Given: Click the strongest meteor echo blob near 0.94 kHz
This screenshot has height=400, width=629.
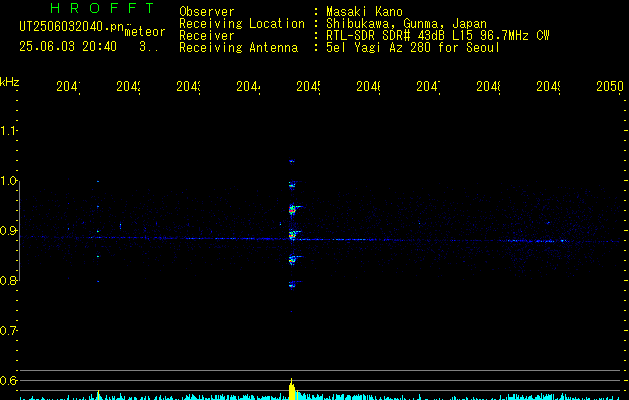Looking at the screenshot, I should [x=292, y=209].
